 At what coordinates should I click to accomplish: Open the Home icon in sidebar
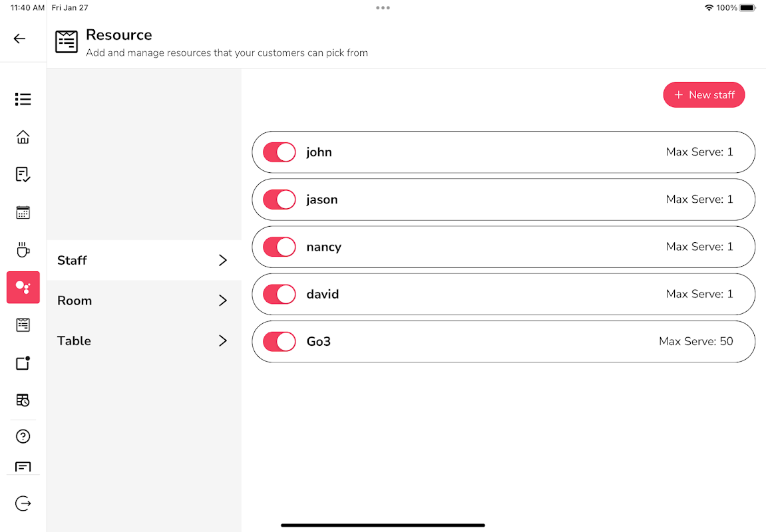(23, 137)
